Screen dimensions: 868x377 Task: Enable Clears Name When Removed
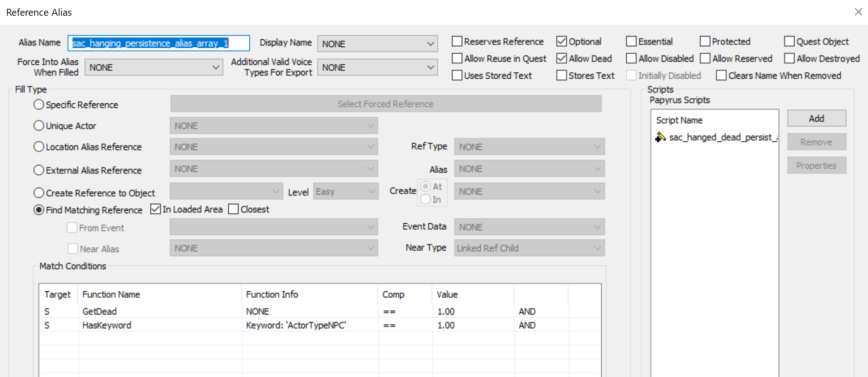point(721,75)
